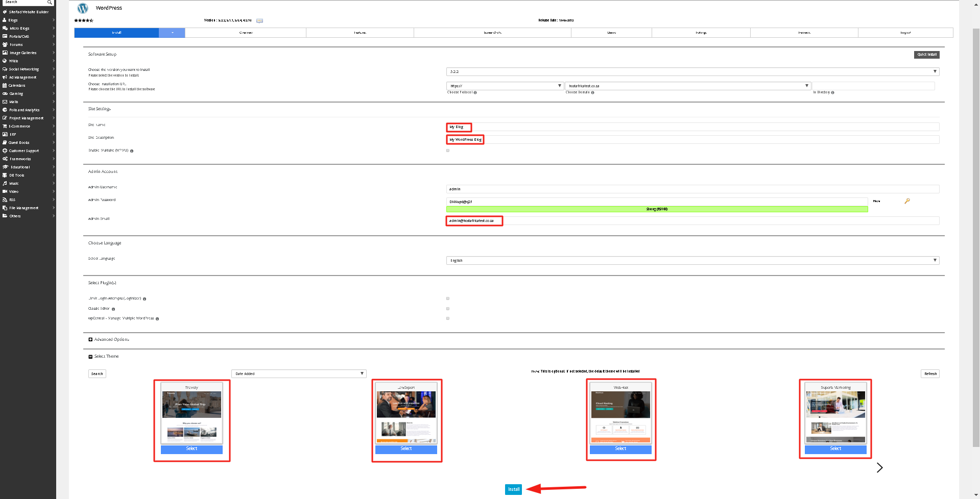
Task: Click the Project Management icon
Action: (5, 118)
